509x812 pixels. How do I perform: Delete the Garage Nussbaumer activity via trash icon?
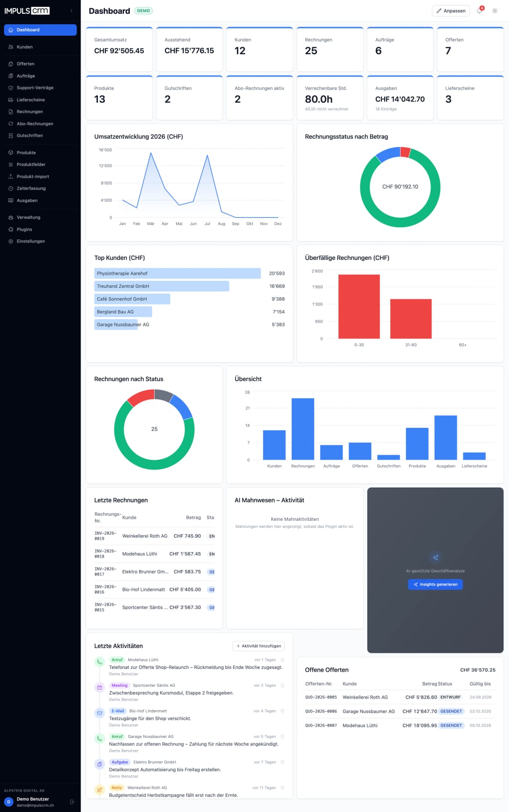coord(282,736)
